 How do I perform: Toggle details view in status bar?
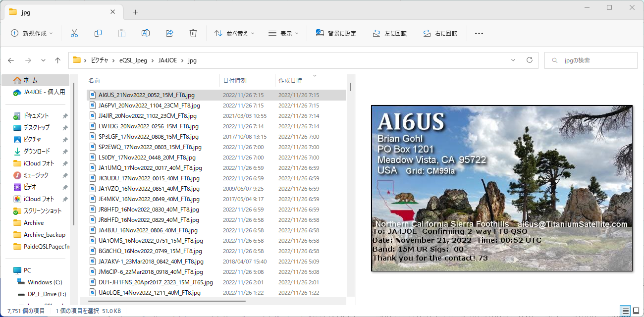pos(625,311)
